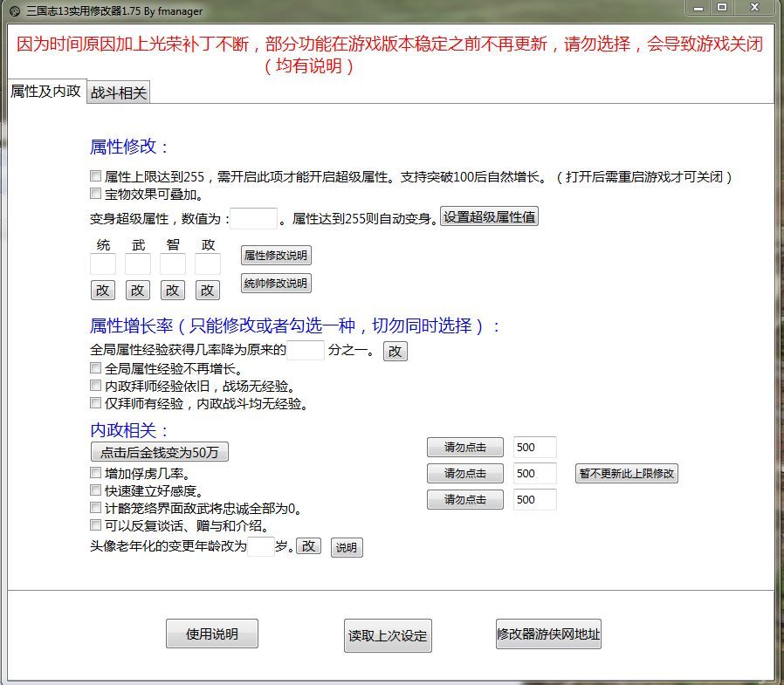This screenshot has width=784, height=685.
Task: Click the app icon in title bar
Action: [x=14, y=10]
